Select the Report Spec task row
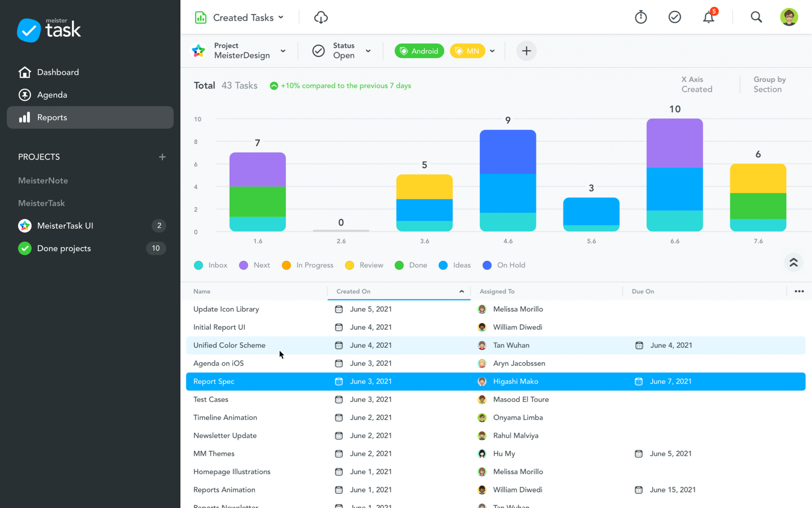Screen dimensions: 812x508 [x=496, y=381]
